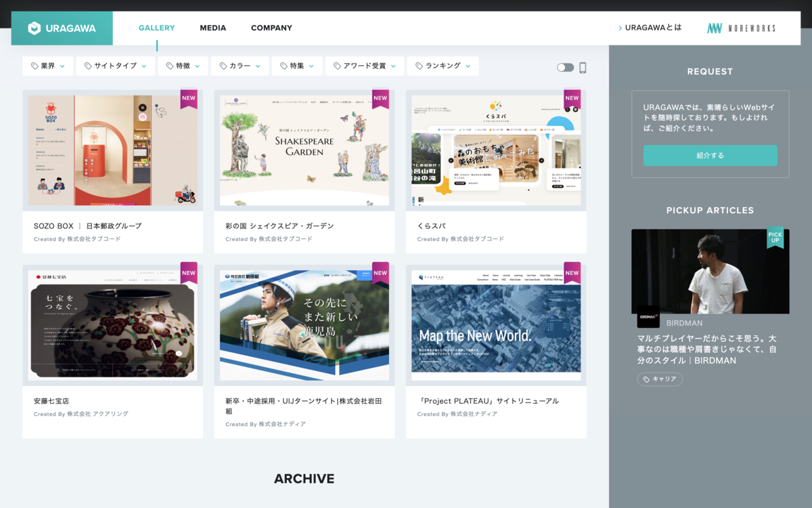The height and width of the screenshot is (508, 812).
Task: Click the tag icon beside 特徴
Action: [x=170, y=66]
